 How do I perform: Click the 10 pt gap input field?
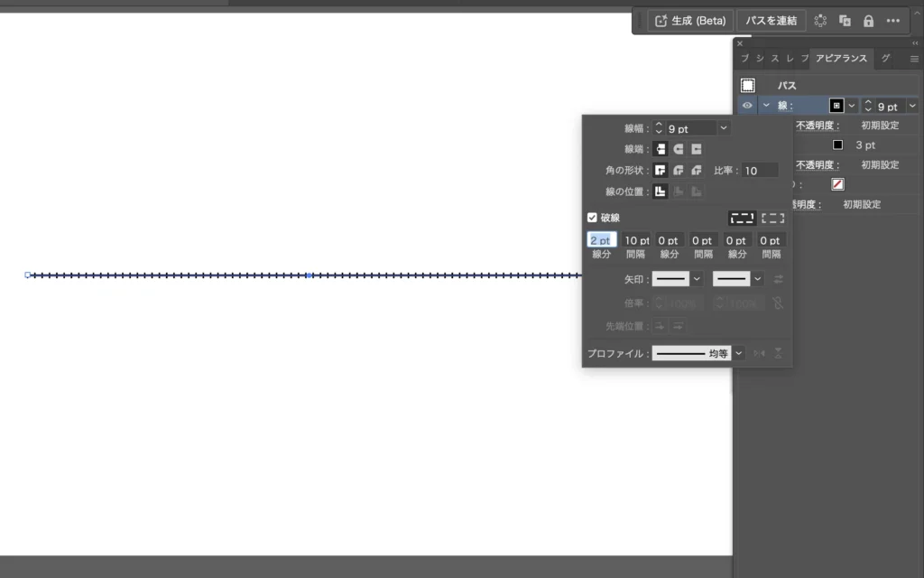click(636, 240)
